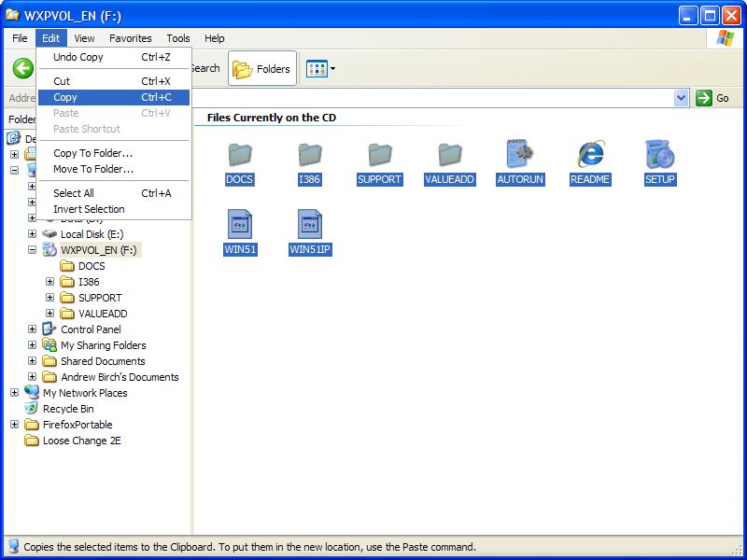Open the Address bar dropdown arrow

click(682, 98)
